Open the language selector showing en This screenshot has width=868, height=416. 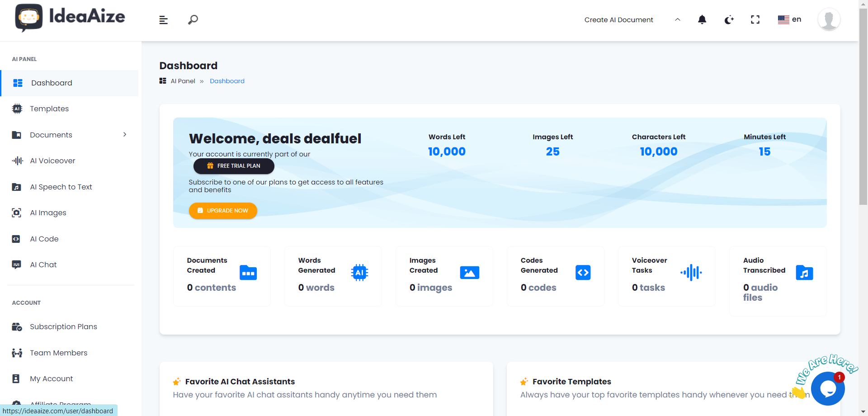[789, 19]
